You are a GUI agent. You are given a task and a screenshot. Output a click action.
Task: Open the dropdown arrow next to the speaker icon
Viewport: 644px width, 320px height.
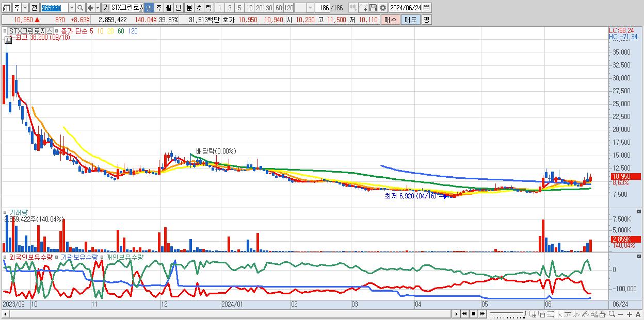coord(98,8)
